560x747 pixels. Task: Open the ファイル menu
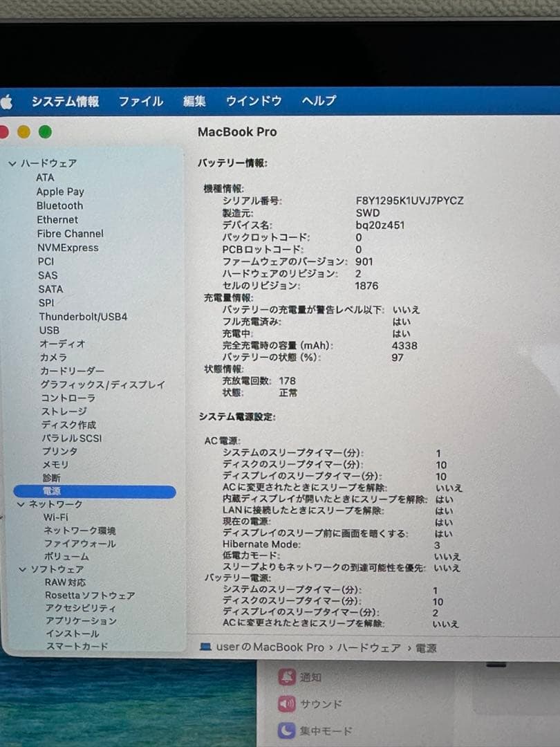[x=140, y=101]
